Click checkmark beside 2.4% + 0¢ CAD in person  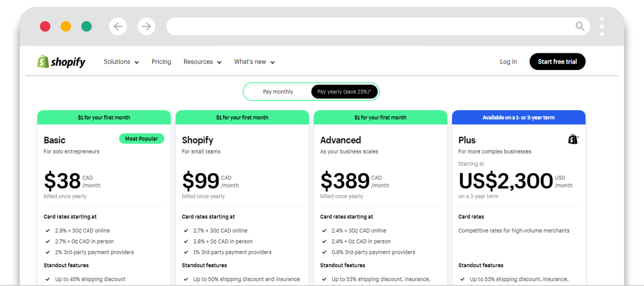[x=324, y=241]
